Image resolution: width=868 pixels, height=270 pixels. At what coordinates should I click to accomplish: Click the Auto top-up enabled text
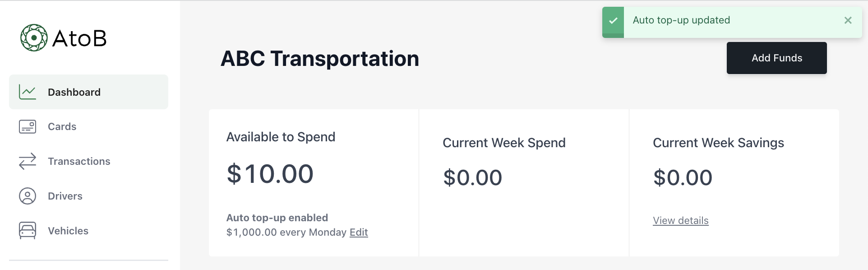(277, 217)
